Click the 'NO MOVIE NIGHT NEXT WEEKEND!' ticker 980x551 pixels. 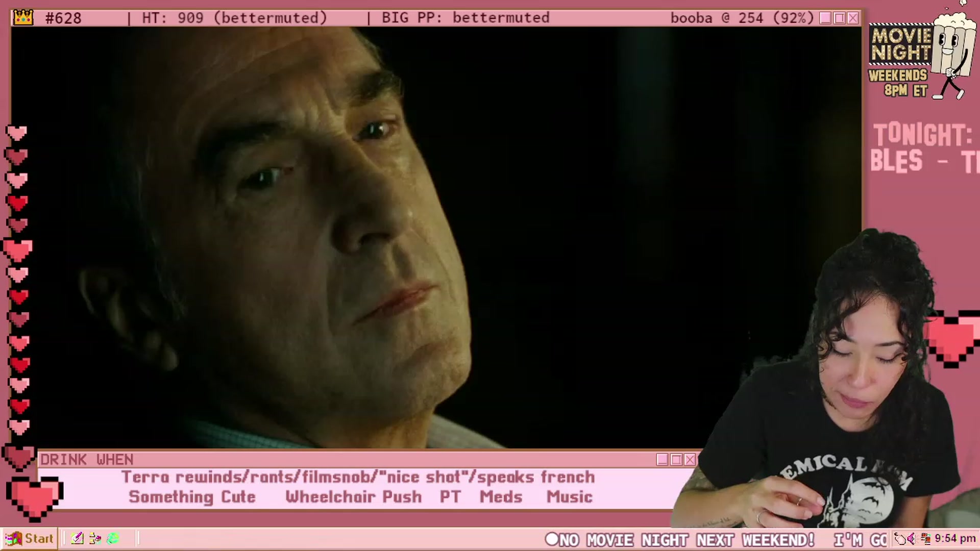tap(687, 540)
